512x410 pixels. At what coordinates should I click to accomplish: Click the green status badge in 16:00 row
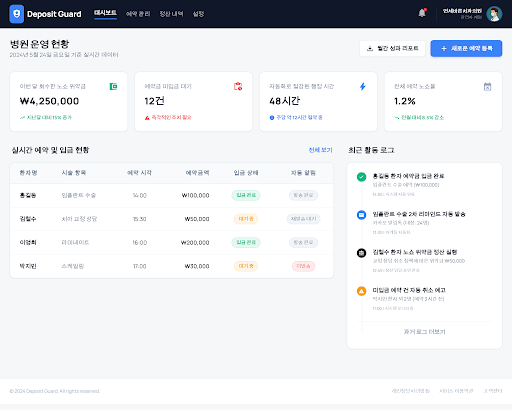click(246, 243)
